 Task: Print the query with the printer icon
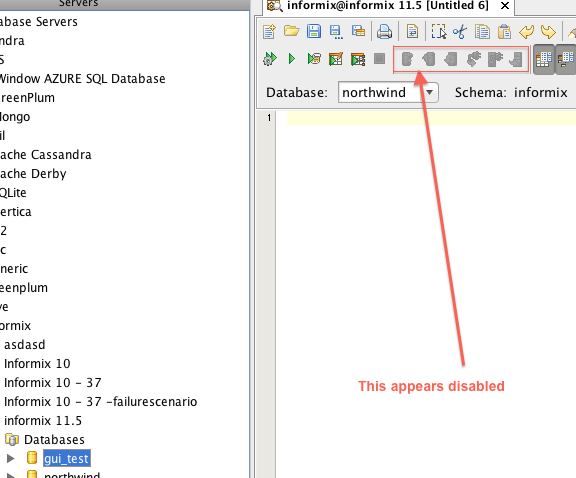pos(384,32)
